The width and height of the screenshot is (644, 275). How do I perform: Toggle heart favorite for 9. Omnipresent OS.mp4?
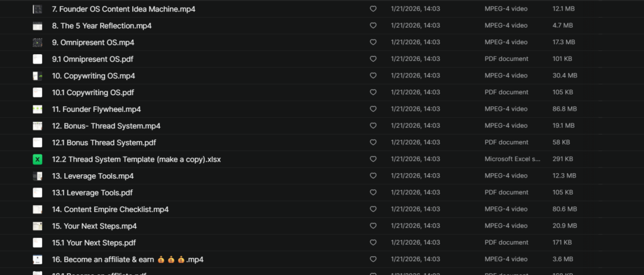pyautogui.click(x=373, y=42)
